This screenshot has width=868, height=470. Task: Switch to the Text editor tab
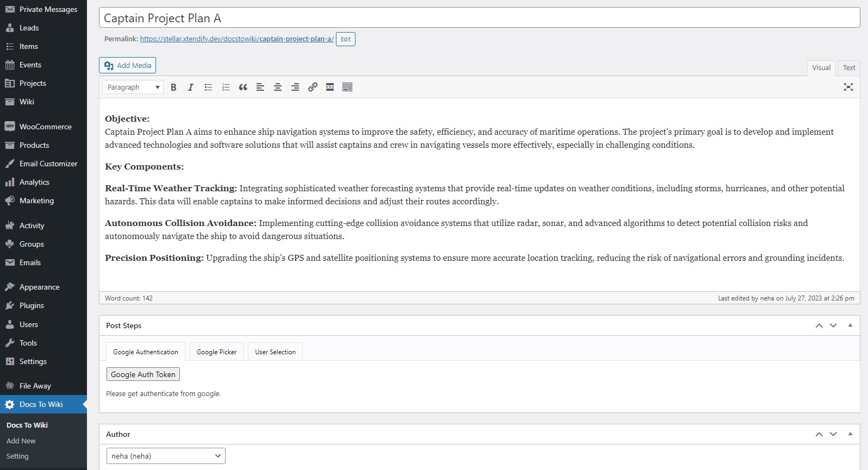point(849,68)
